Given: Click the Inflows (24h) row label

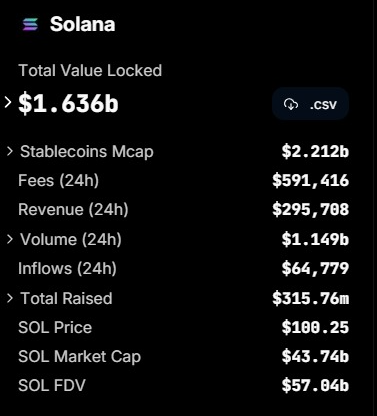Looking at the screenshot, I should pos(67,269).
